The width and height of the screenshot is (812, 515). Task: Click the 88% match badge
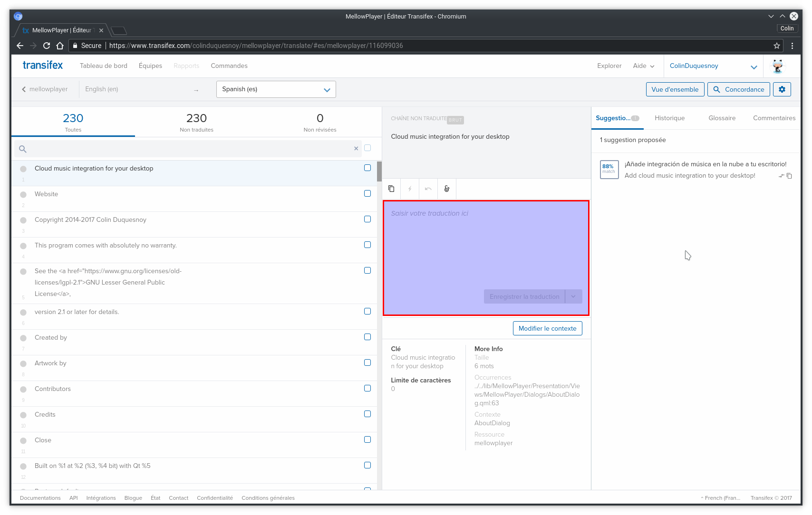coord(609,169)
